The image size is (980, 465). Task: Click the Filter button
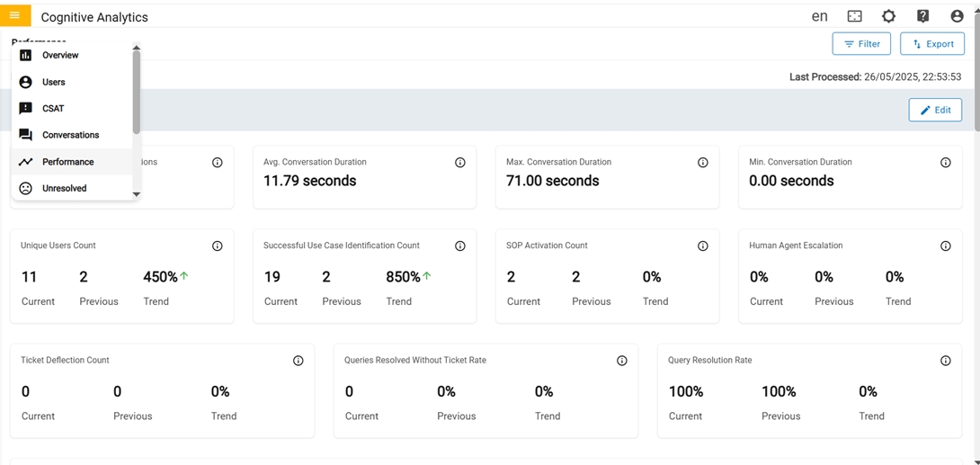pyautogui.click(x=861, y=44)
